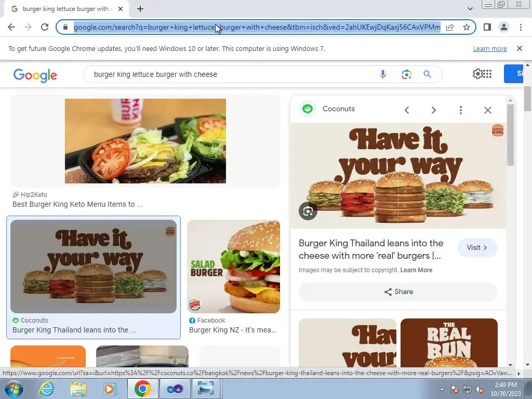The width and height of the screenshot is (532, 399).
Task: Click the page vertical scrollbar thumb
Action: (528, 99)
